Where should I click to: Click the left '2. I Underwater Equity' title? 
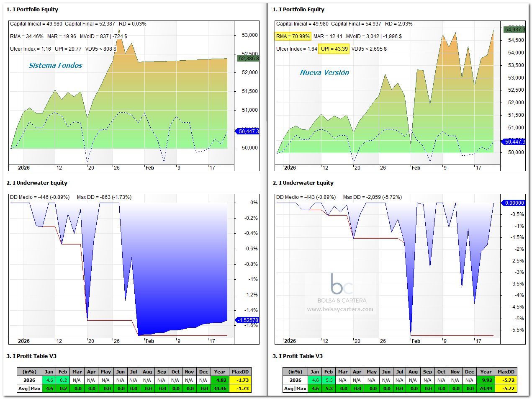tap(37, 183)
